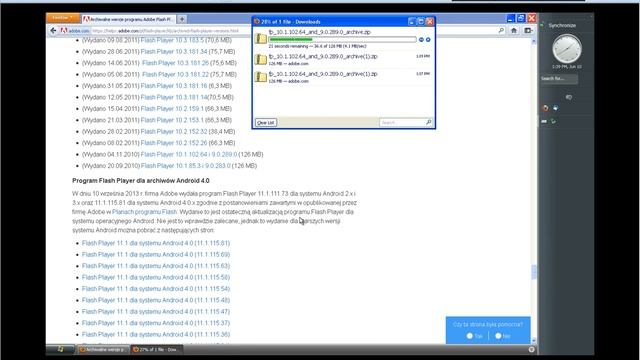Go to the browser home page icon
Image resolution: width=640 pixels, height=360 pixels.
[x=514, y=31]
